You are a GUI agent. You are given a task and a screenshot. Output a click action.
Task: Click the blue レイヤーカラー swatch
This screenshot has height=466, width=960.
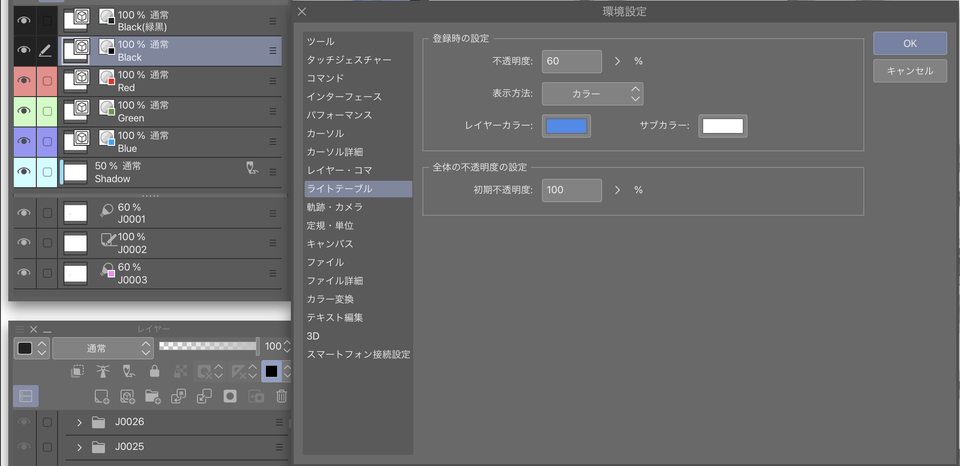click(566, 126)
